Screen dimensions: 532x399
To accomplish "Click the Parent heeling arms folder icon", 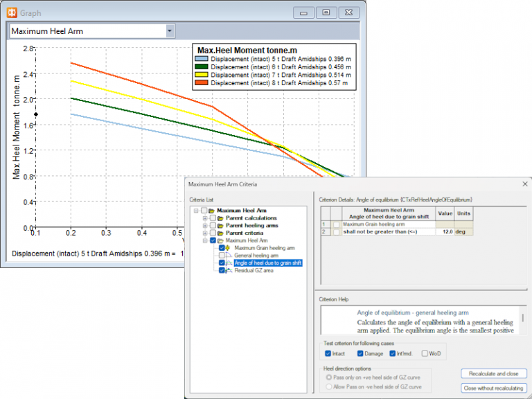I will (x=220, y=226).
